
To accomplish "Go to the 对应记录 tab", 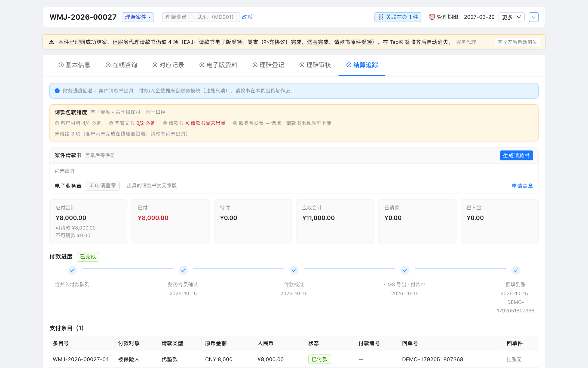I will pos(168,65).
